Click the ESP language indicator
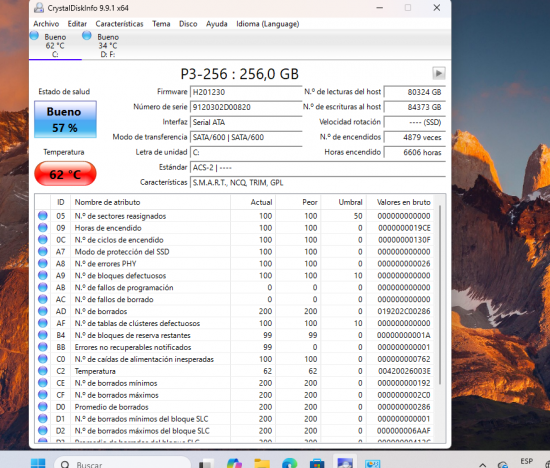This screenshot has width=550, height=468. (526, 461)
